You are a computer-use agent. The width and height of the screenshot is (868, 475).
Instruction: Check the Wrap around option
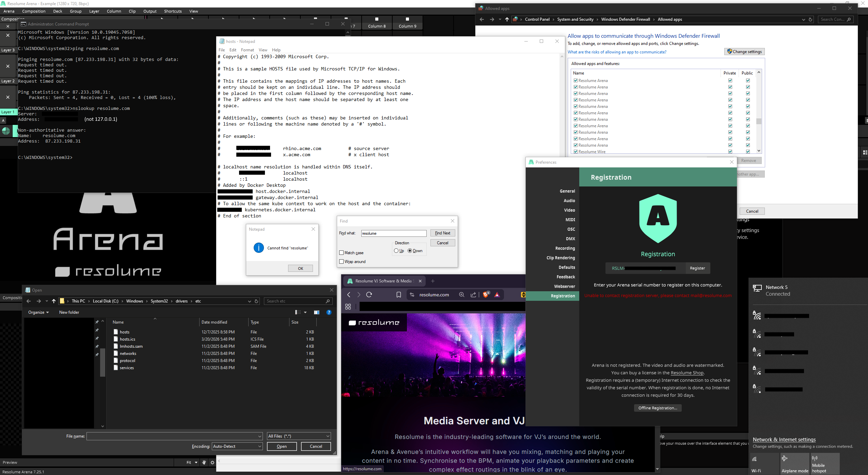pos(341,262)
